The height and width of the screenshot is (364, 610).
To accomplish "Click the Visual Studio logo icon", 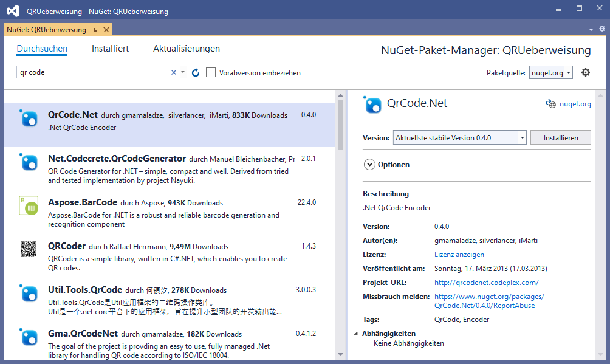I will point(12,10).
